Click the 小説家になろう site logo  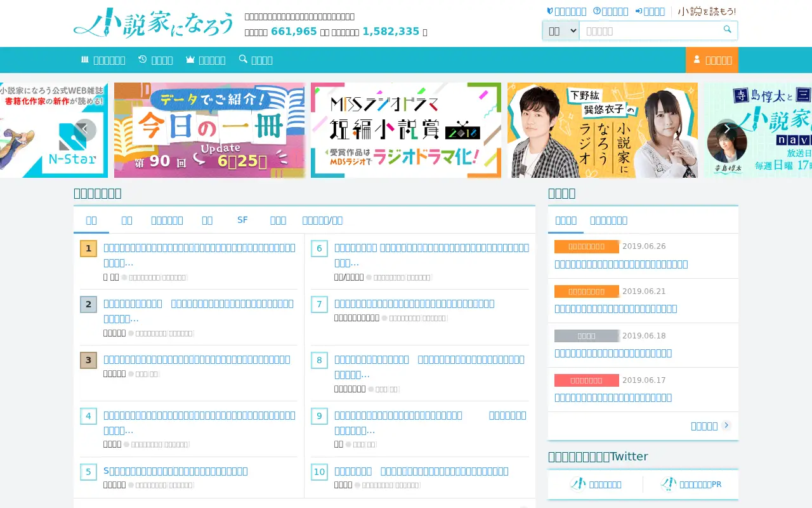click(x=154, y=23)
